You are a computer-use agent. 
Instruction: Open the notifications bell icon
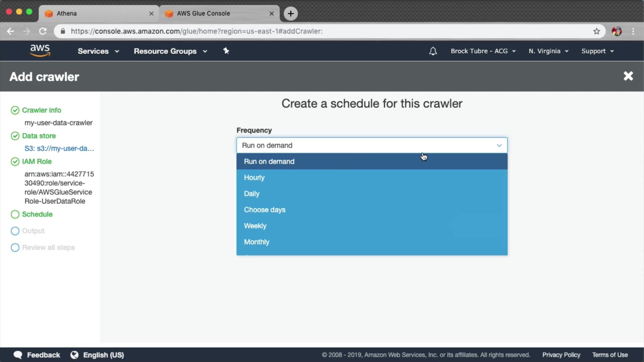coord(433,51)
